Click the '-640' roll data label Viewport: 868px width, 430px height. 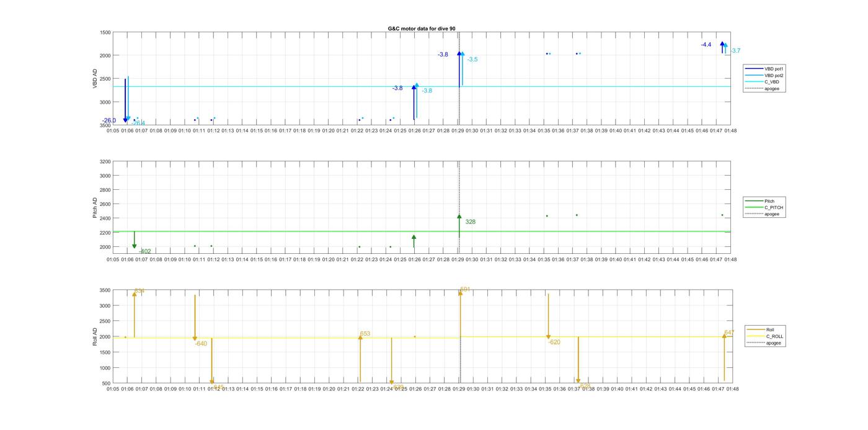point(201,344)
